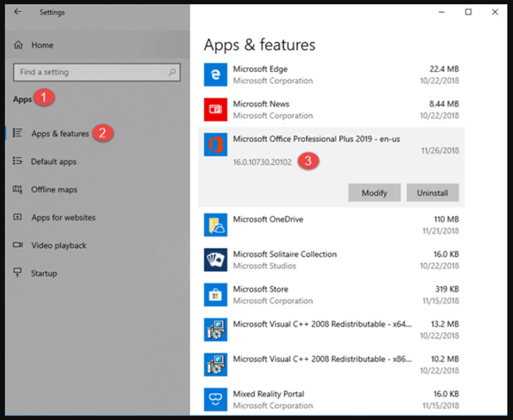
Task: Select Microsoft News entry
Action: point(331,109)
